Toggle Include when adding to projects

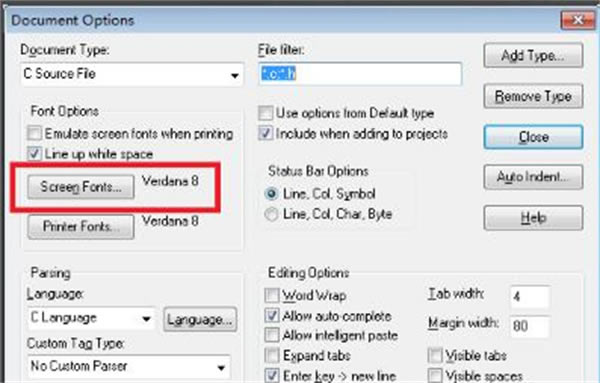tap(266, 134)
